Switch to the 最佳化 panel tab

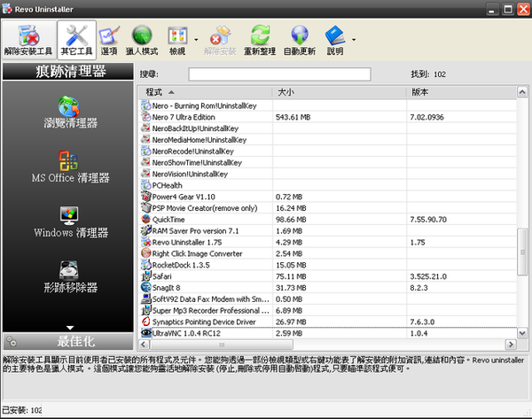(x=68, y=341)
